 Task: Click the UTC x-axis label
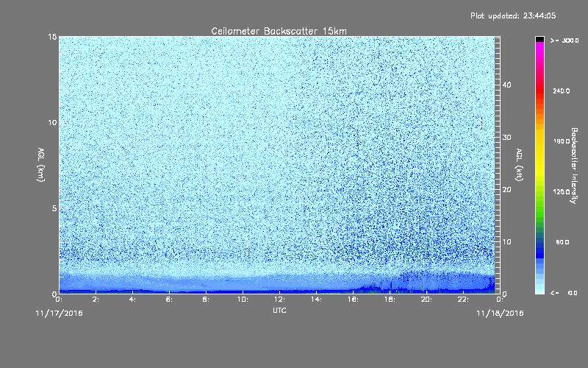pos(279,310)
